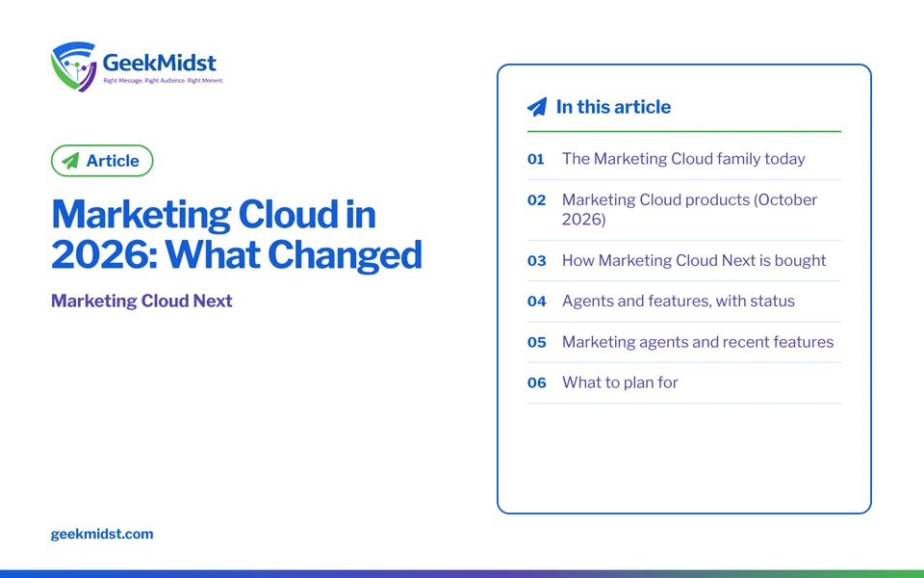Open the geekmidst.com link
This screenshot has height=578, width=924.
102,534
